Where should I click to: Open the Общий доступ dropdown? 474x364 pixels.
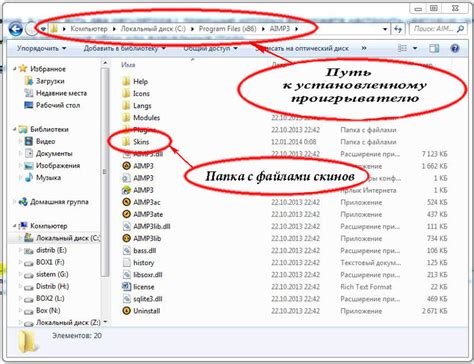pyautogui.click(x=210, y=48)
